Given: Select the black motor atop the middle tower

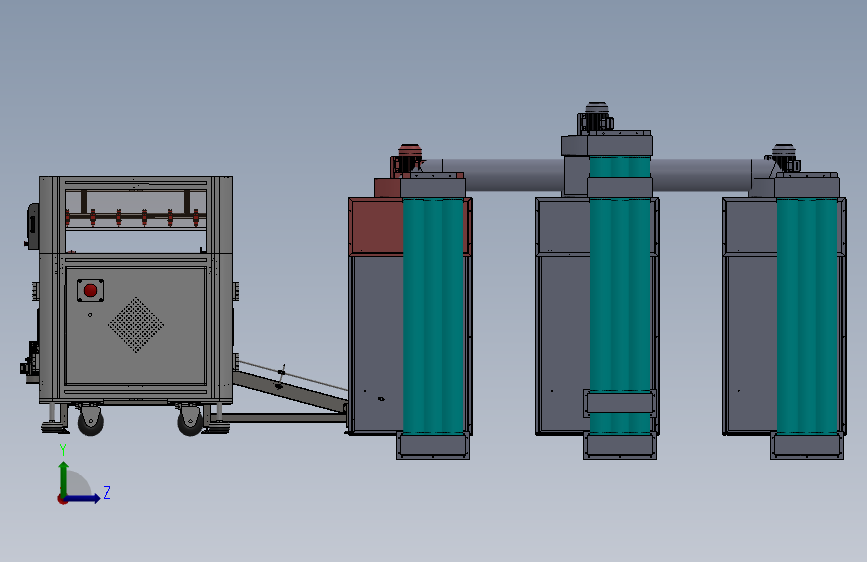Looking at the screenshot, I should click(x=596, y=117).
